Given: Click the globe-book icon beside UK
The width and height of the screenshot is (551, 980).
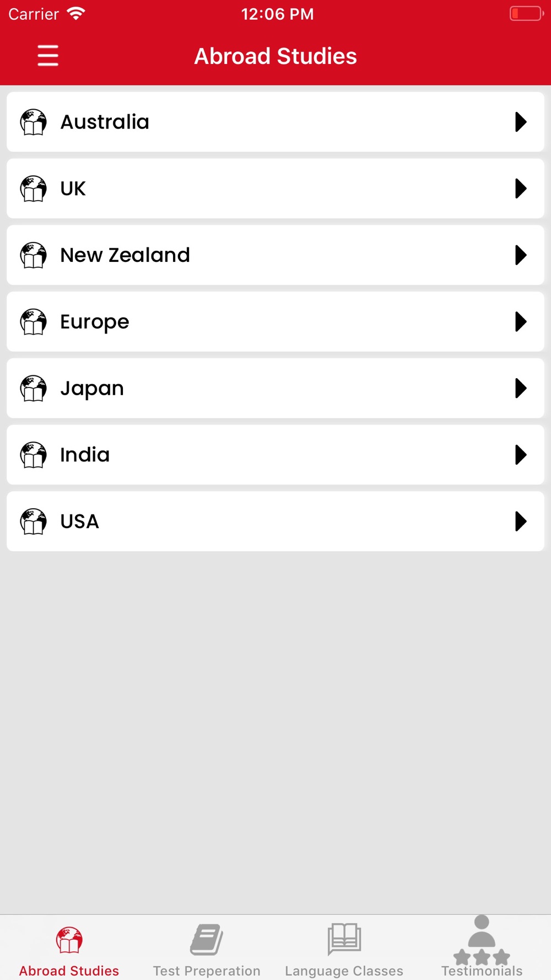Looking at the screenshot, I should (34, 189).
